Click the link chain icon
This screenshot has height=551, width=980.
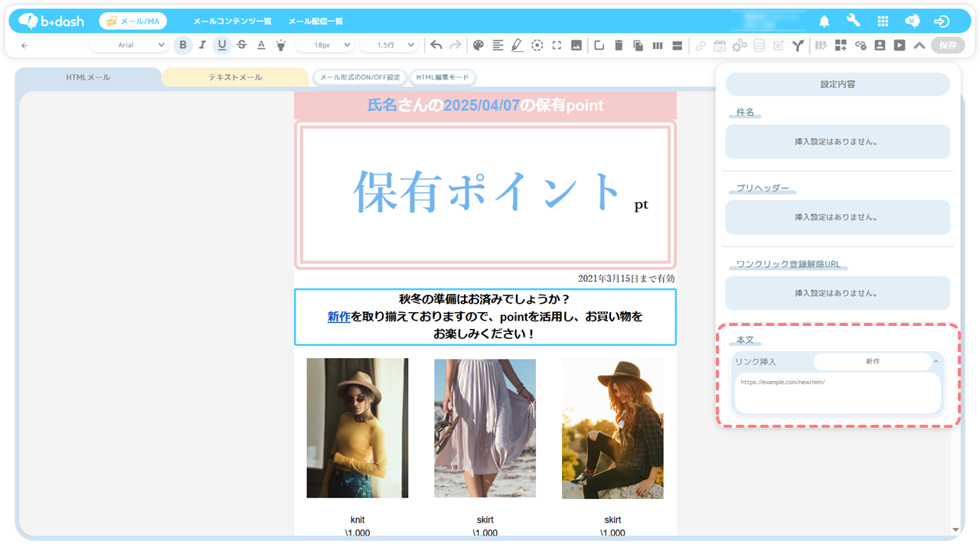[x=701, y=45]
